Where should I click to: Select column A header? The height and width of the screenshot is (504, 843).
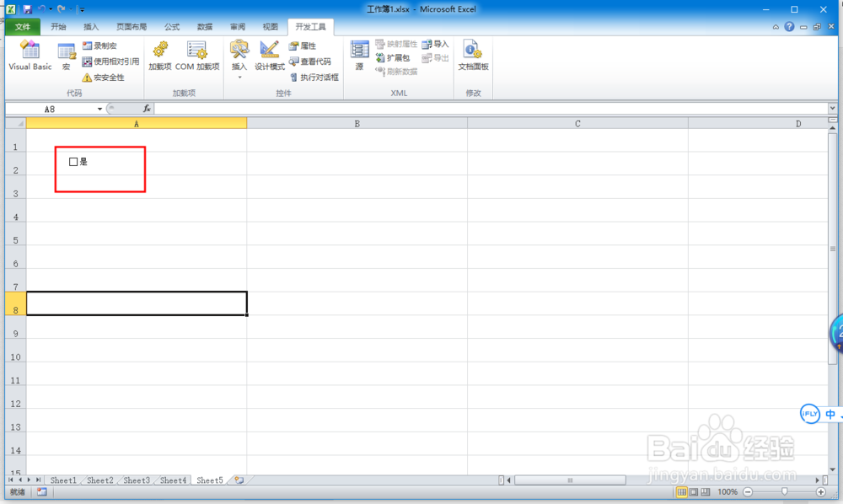pyautogui.click(x=137, y=124)
